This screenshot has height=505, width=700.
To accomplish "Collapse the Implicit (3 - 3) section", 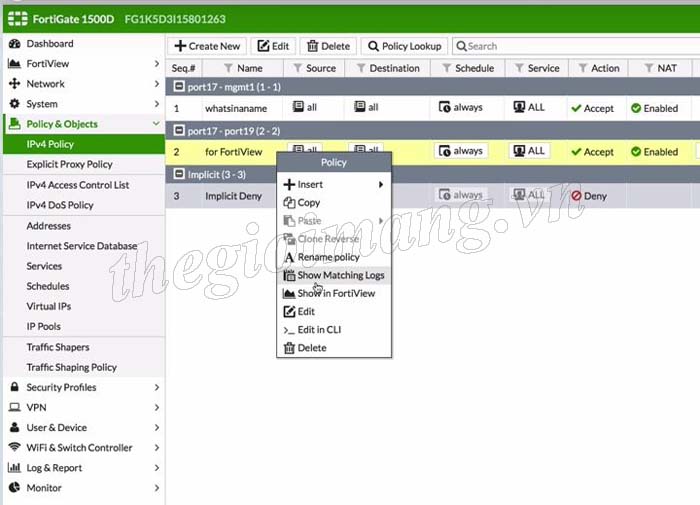I will pos(177,174).
